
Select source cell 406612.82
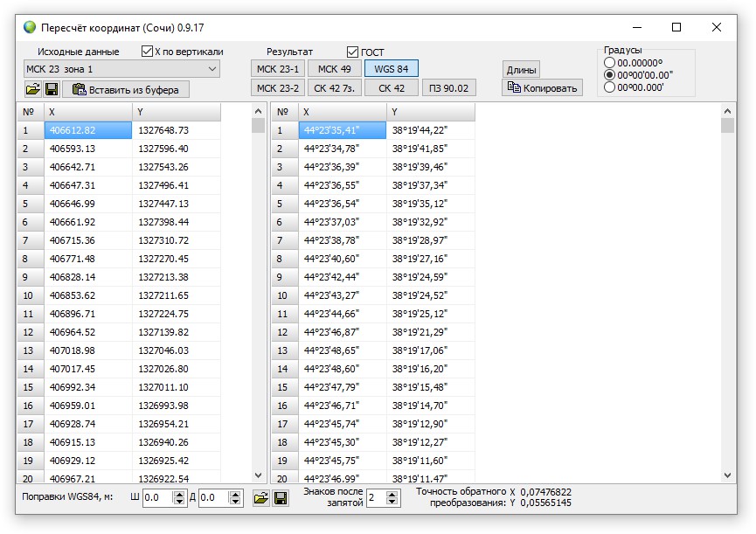88,130
